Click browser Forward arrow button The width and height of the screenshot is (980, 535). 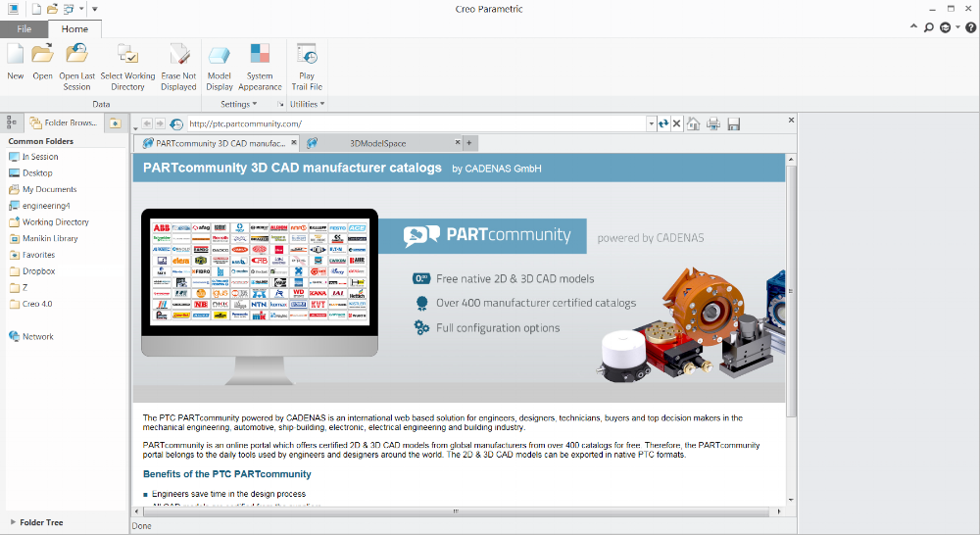click(160, 123)
